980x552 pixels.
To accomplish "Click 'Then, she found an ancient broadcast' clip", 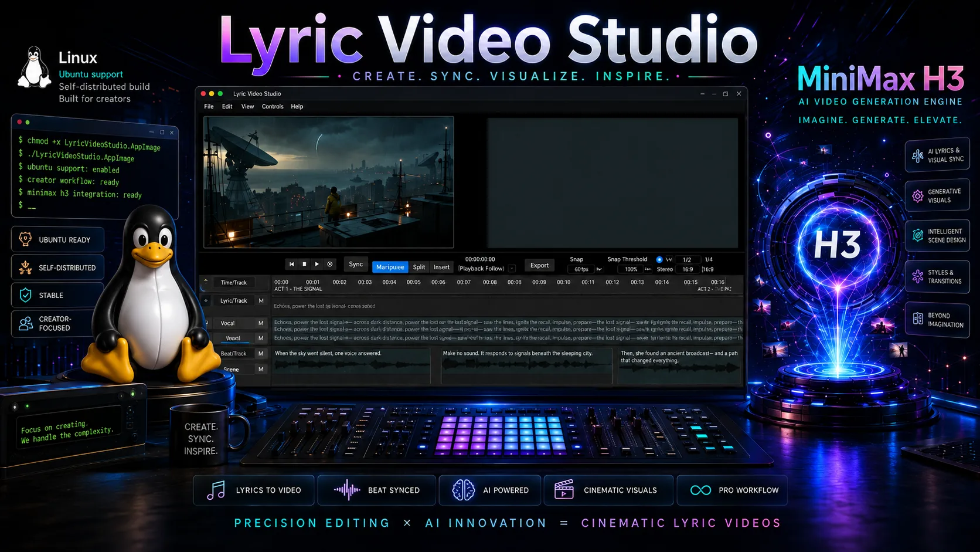I will pos(679,366).
